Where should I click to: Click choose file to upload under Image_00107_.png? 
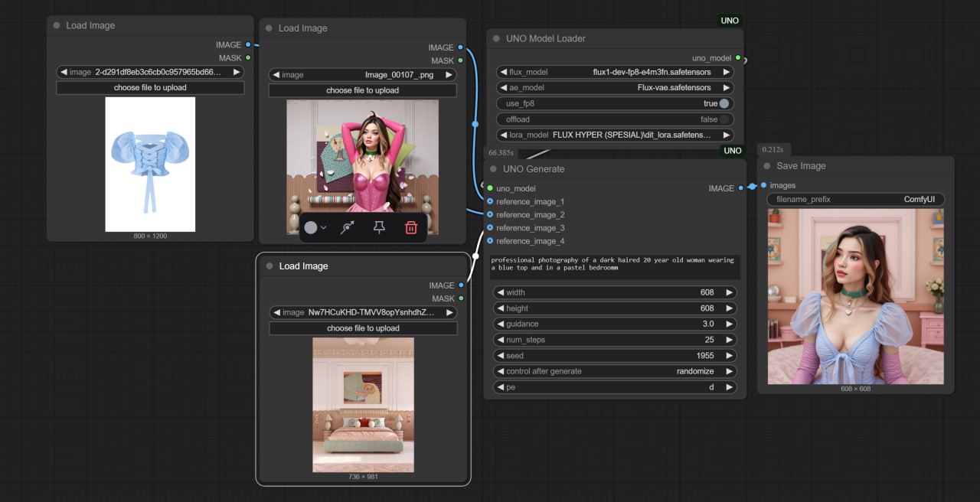coord(362,90)
